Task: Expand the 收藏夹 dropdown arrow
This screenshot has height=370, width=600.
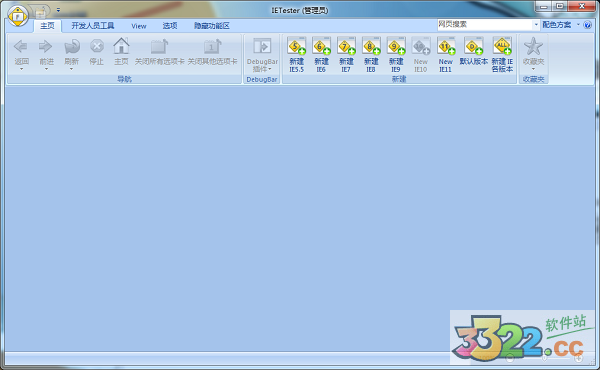Action: (533, 69)
